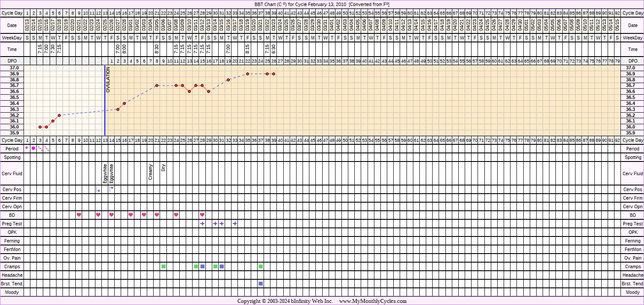Image resolution: width=644 pixels, height=305 pixels.
Task: Select the large Period dot on cycle day 2
Action: tap(33, 148)
